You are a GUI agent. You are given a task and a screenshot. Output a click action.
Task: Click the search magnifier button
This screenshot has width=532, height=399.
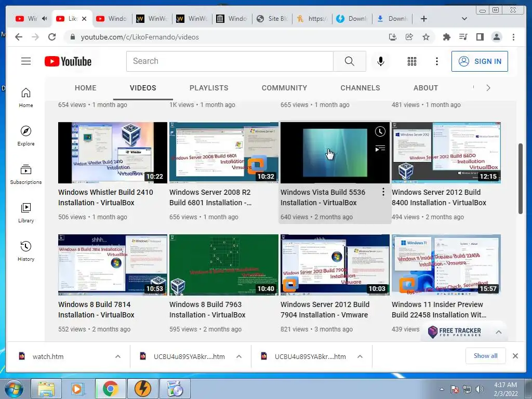pos(350,61)
